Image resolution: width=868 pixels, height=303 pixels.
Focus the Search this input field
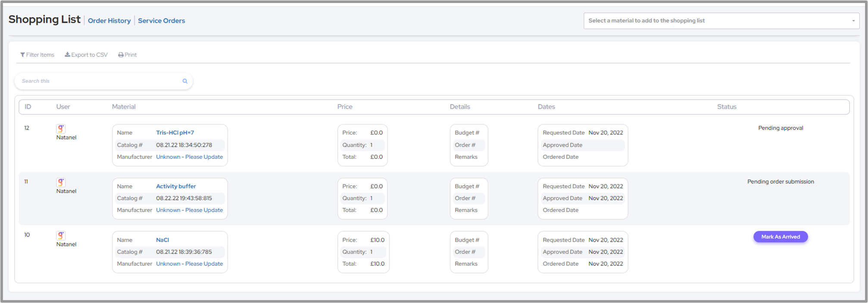99,81
